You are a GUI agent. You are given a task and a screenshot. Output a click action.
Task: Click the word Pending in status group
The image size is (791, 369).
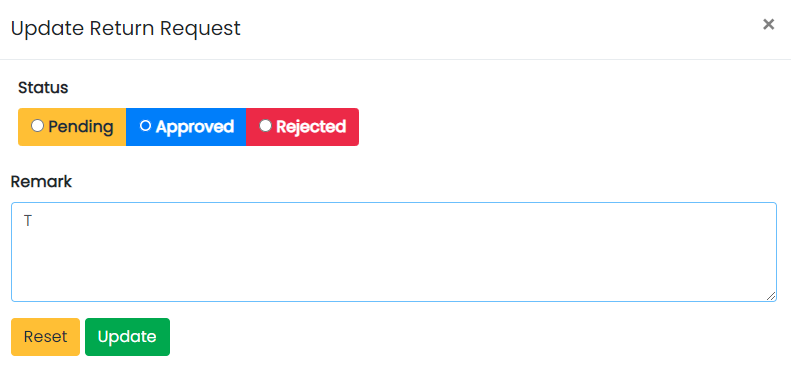tap(81, 127)
